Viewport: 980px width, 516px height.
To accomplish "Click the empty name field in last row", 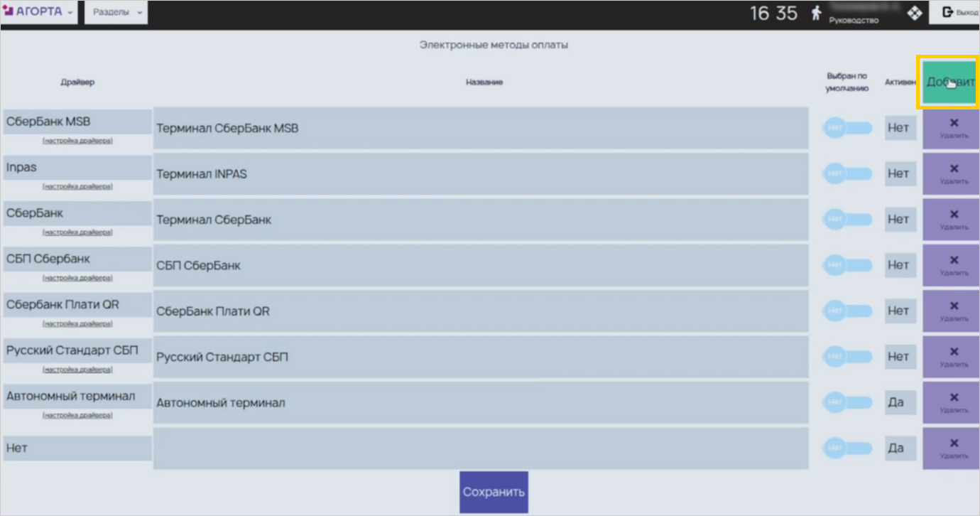I will click(481, 448).
